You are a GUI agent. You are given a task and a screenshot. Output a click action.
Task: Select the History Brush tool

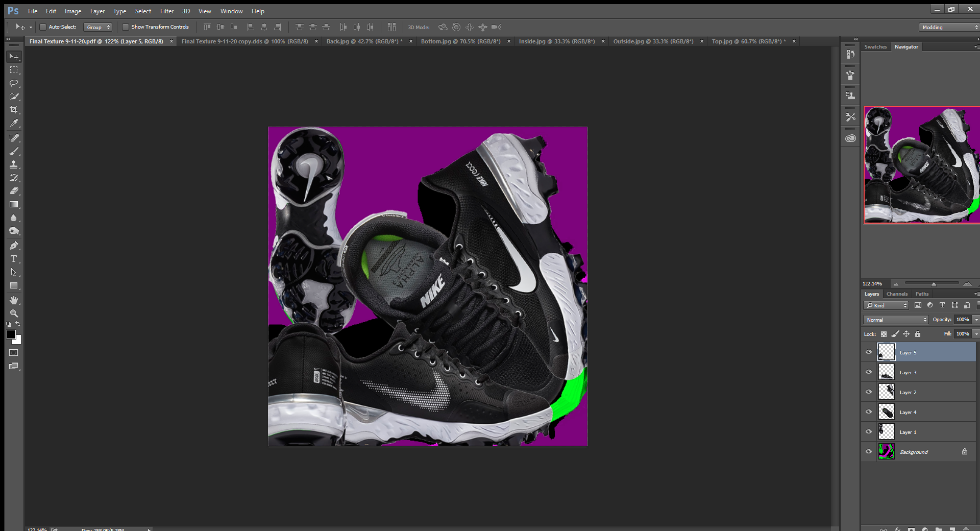click(14, 178)
